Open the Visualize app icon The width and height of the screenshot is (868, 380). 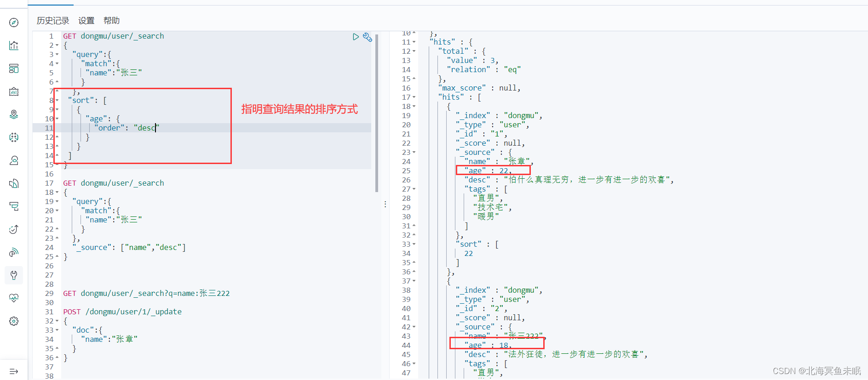(14, 45)
